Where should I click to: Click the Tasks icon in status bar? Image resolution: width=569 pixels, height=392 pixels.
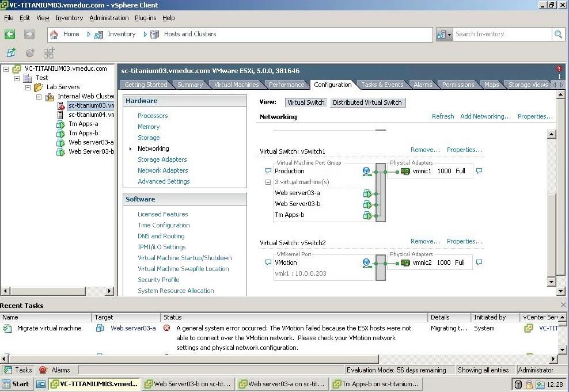pos(7,370)
